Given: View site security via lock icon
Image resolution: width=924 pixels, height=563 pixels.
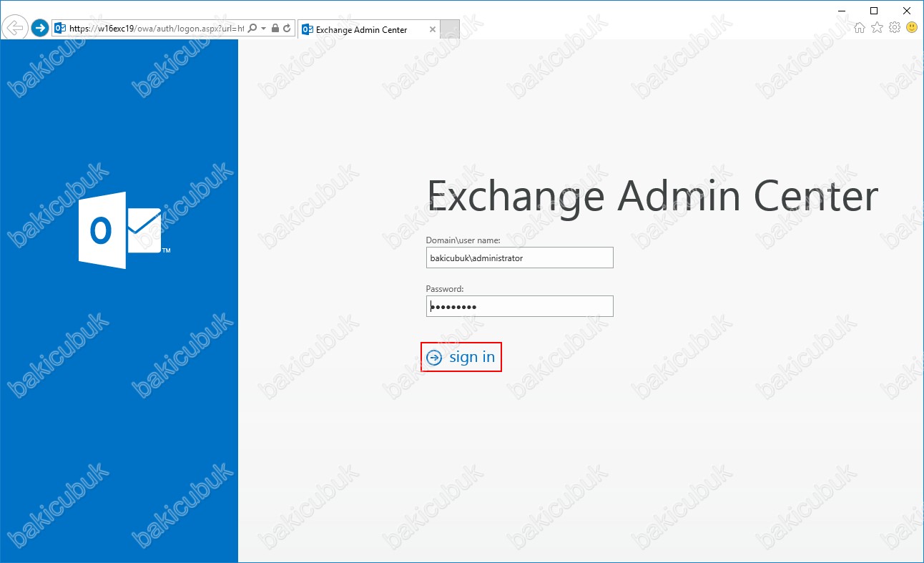Looking at the screenshot, I should [x=275, y=29].
